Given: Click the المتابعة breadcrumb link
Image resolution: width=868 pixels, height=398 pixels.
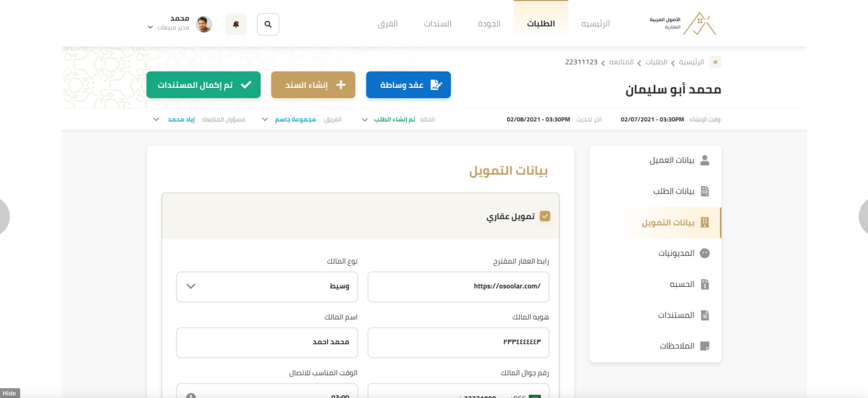Looking at the screenshot, I should pos(621,62).
